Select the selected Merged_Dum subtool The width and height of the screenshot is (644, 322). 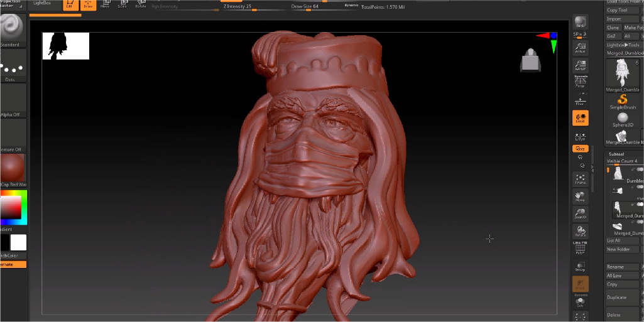tap(627, 210)
